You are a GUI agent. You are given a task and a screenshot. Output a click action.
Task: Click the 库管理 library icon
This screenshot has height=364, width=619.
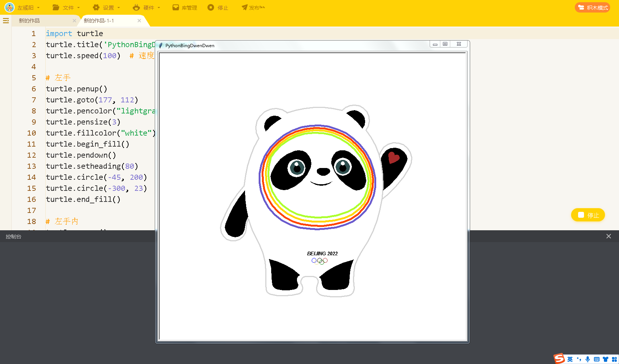pyautogui.click(x=176, y=7)
